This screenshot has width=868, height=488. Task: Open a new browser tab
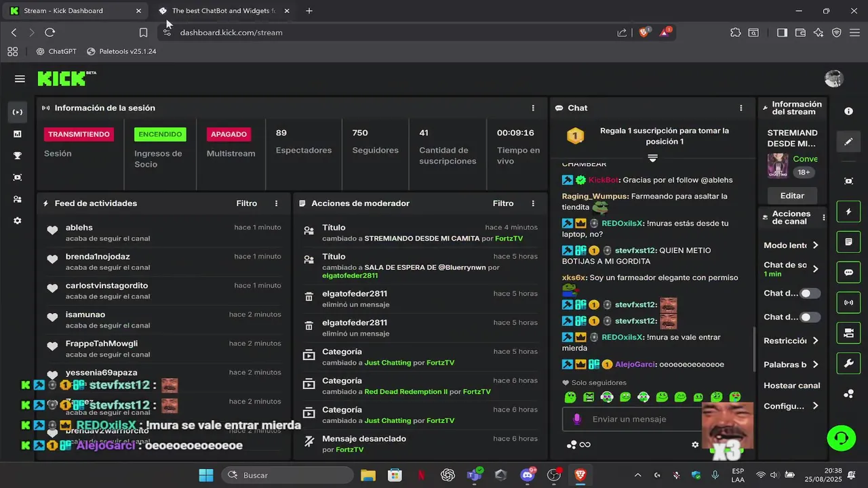(x=309, y=11)
